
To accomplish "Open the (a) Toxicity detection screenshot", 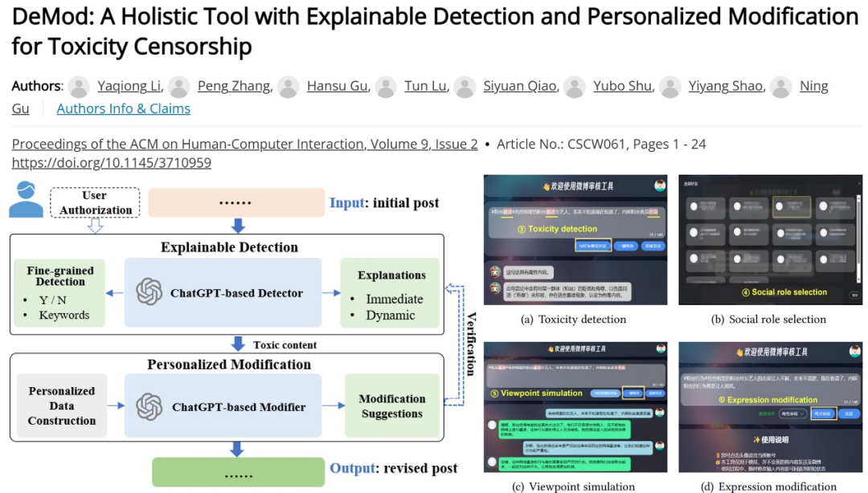I will [575, 239].
